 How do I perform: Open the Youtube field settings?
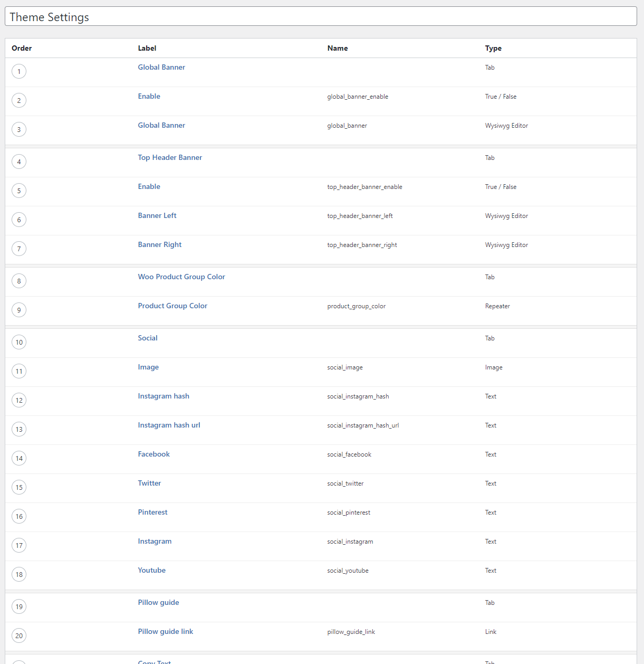tap(152, 570)
